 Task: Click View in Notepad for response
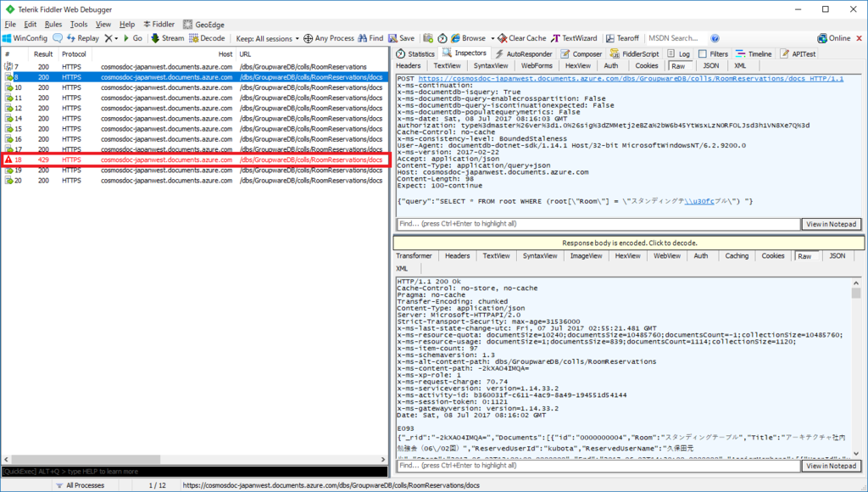point(831,466)
